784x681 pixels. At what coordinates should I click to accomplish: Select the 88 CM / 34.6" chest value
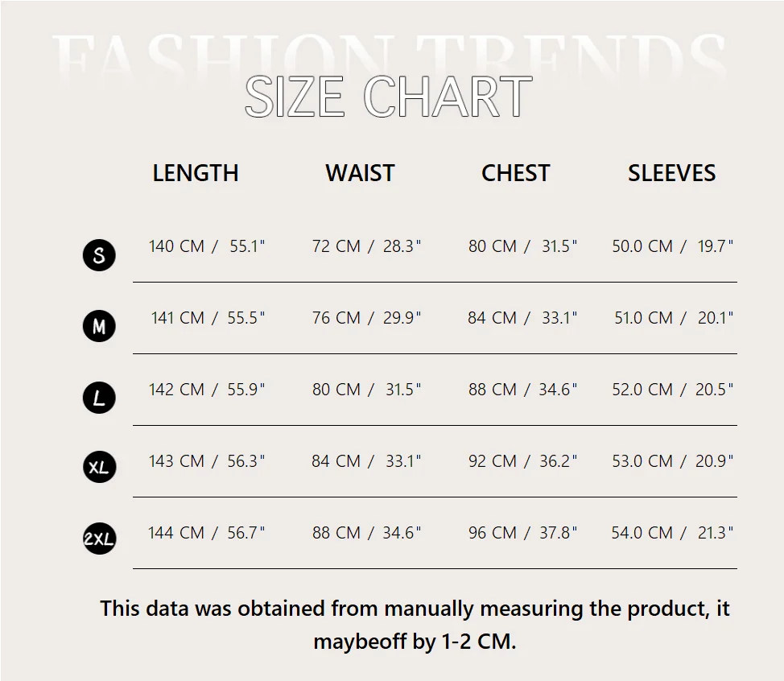coord(523,390)
